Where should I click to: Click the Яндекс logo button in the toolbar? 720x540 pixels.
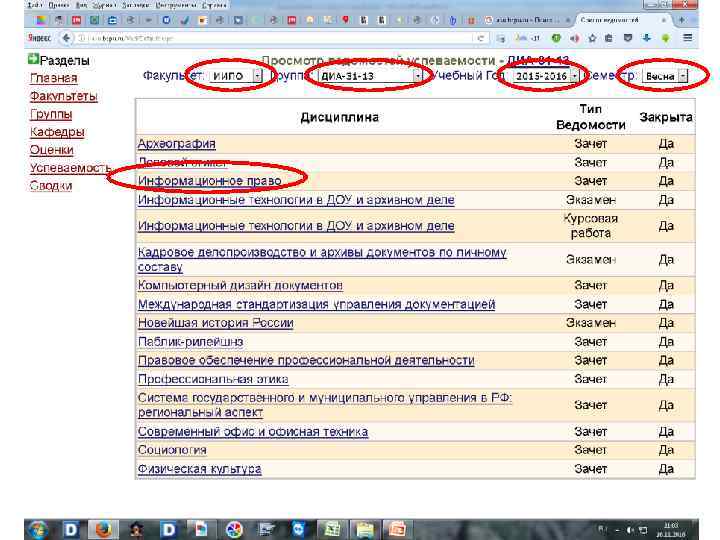(x=39, y=38)
